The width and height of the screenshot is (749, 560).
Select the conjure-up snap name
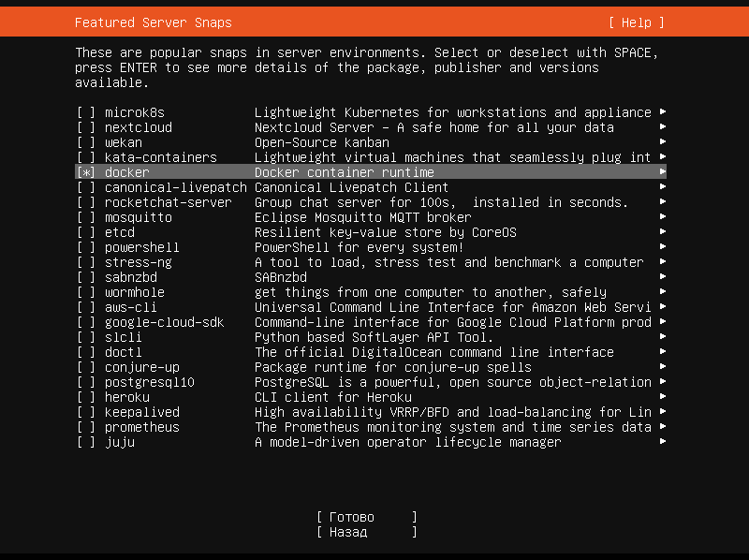[x=142, y=367]
